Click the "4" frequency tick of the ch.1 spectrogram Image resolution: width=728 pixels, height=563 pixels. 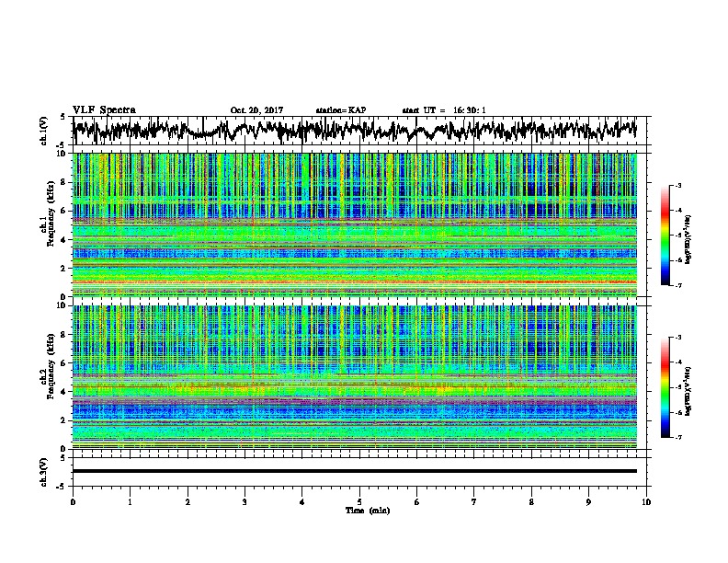(64, 240)
